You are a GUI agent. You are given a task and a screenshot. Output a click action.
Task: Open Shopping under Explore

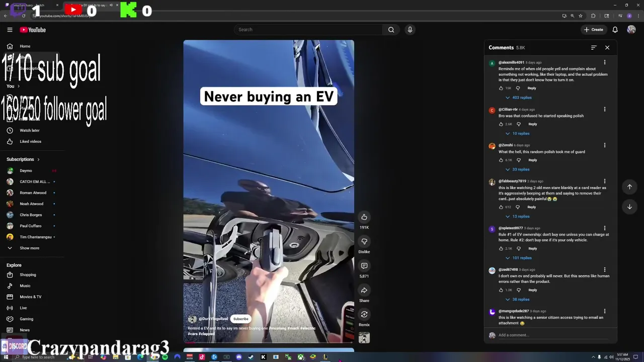click(x=28, y=275)
